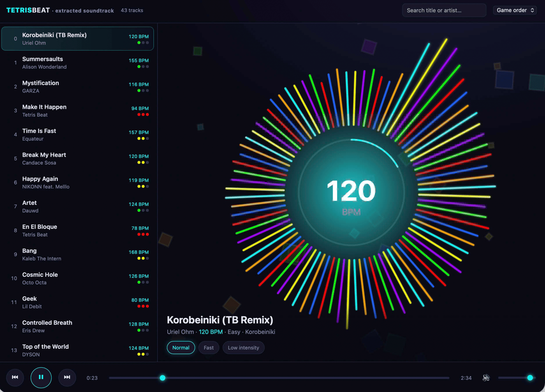The height and width of the screenshot is (392, 545).
Task: Play Bang by Kaleb The Intern
Action: click(x=78, y=254)
